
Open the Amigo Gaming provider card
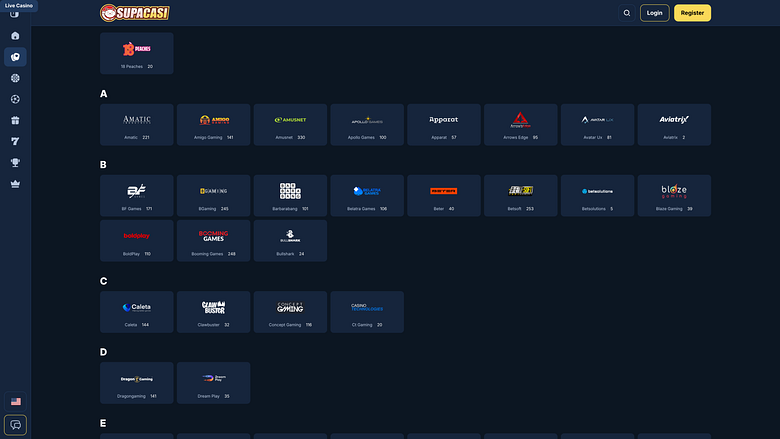pos(213,125)
